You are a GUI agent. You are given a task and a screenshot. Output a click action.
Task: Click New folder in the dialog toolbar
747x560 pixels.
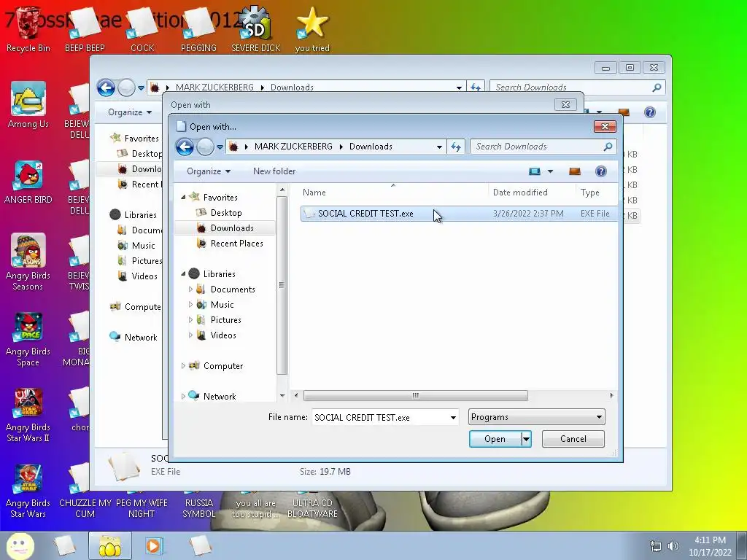[x=274, y=171]
